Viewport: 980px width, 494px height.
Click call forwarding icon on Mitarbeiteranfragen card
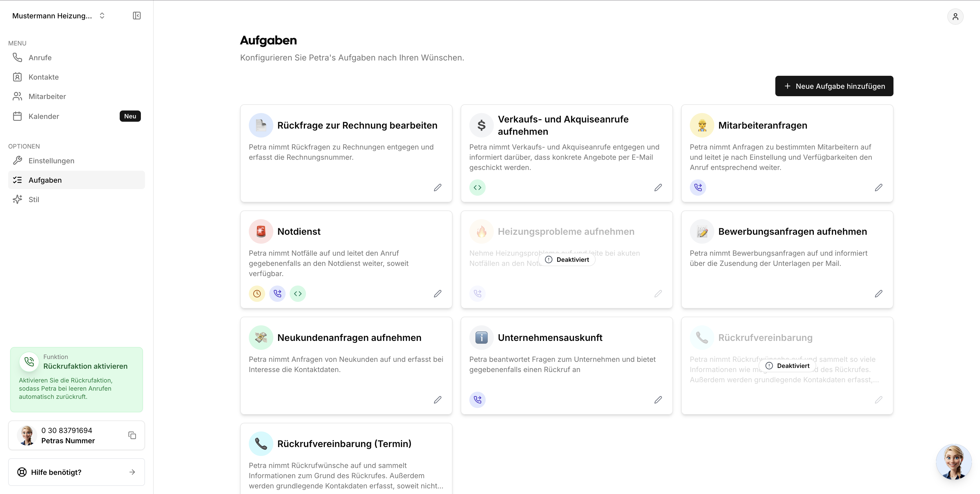pyautogui.click(x=698, y=188)
